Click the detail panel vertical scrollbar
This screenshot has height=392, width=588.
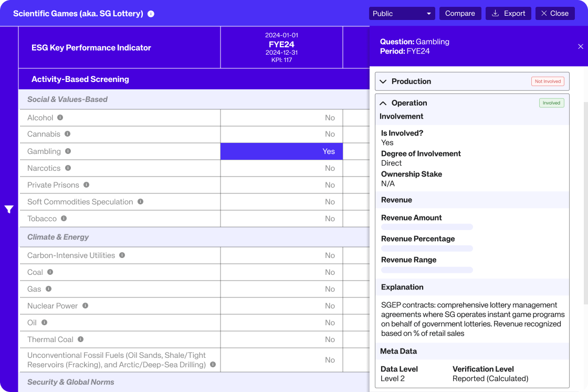click(x=586, y=203)
